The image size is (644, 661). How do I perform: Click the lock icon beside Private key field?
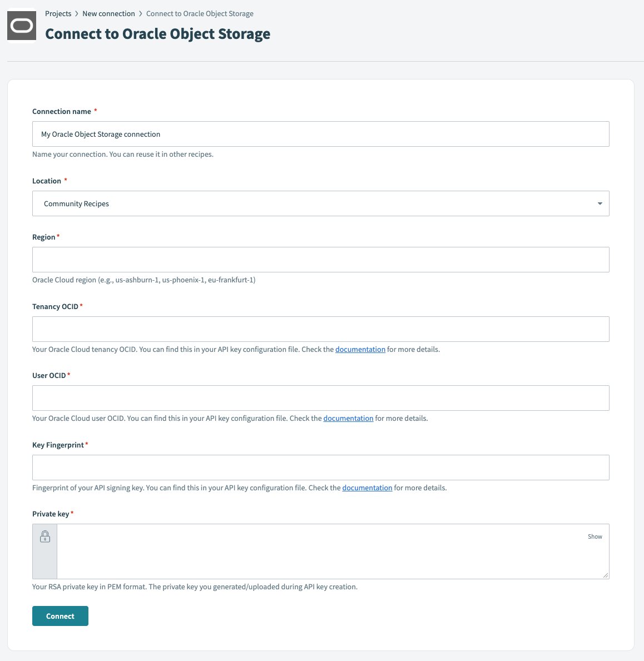[x=44, y=536]
